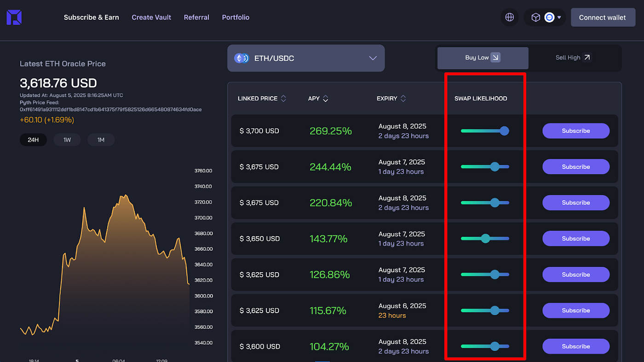The image size is (644, 362).
Task: Click the globe language icon in the header
Action: pos(509,17)
